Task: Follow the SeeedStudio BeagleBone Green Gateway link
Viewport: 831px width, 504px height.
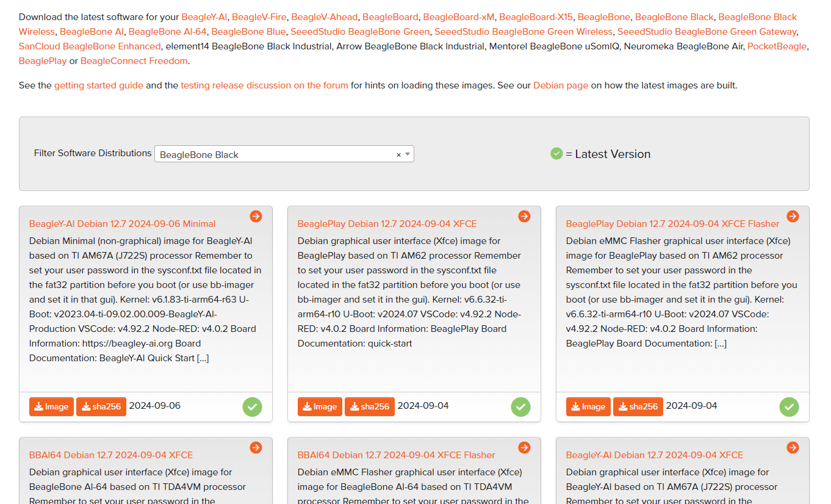Action: tap(707, 32)
